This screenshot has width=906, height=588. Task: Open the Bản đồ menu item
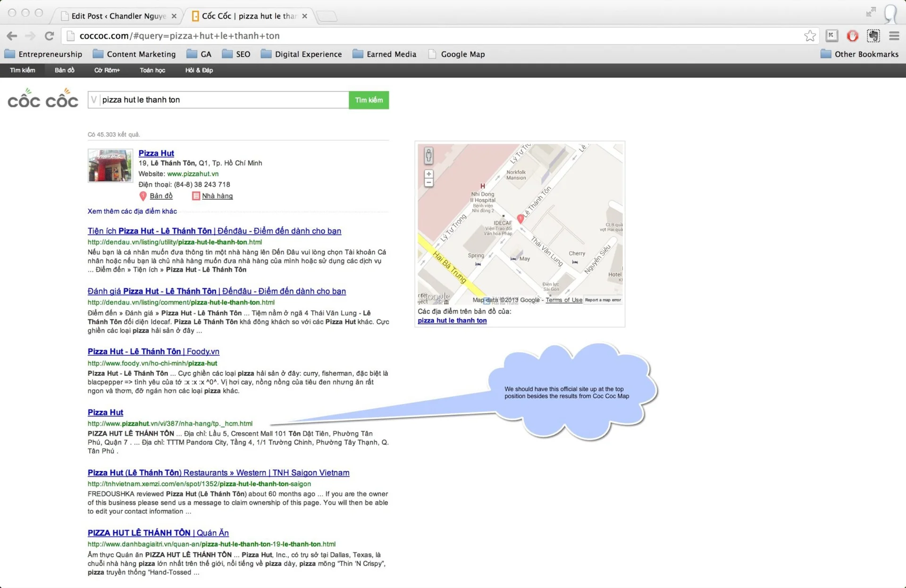click(65, 70)
